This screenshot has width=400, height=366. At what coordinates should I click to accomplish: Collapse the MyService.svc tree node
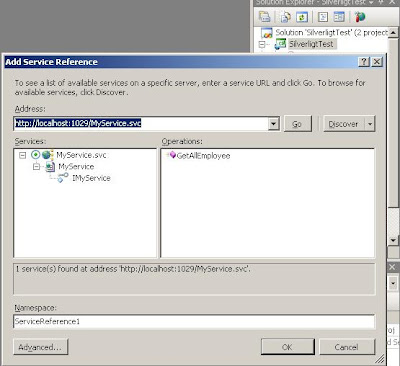coord(22,155)
